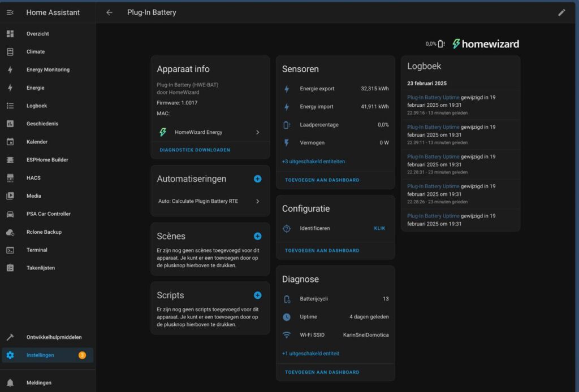Click the Instellingen notification badge
Viewport: 579px width, 392px height.
tap(82, 355)
